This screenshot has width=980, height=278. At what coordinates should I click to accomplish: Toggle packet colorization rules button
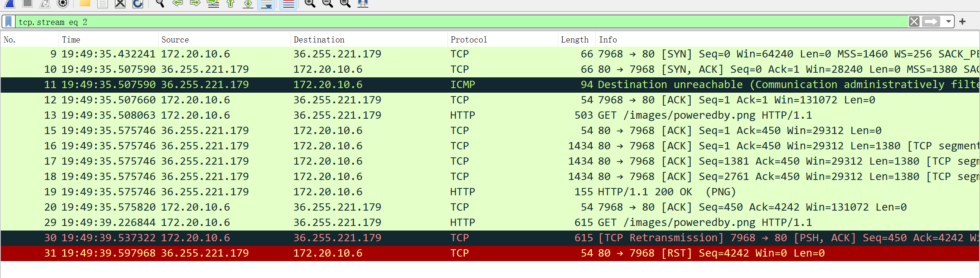[288, 4]
